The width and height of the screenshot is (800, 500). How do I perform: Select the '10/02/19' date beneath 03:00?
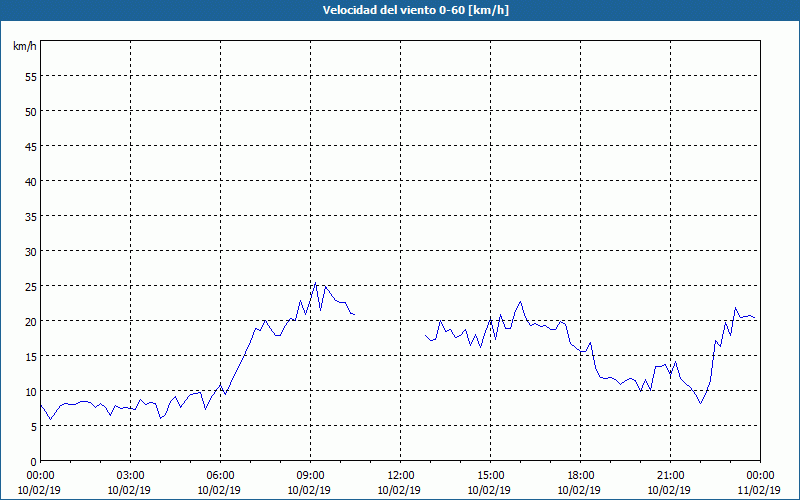[x=129, y=490]
